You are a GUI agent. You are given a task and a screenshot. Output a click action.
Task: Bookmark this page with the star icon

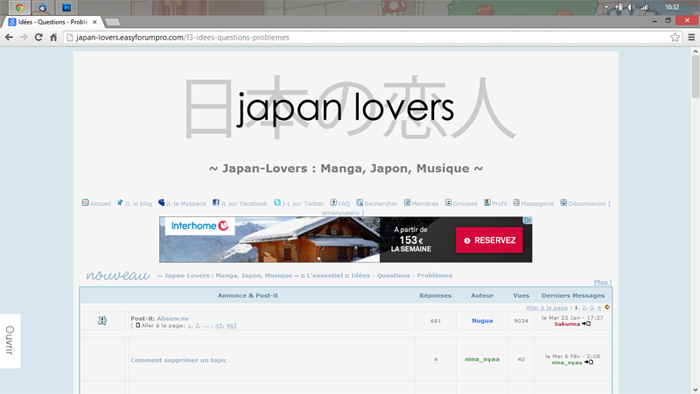pyautogui.click(x=675, y=37)
